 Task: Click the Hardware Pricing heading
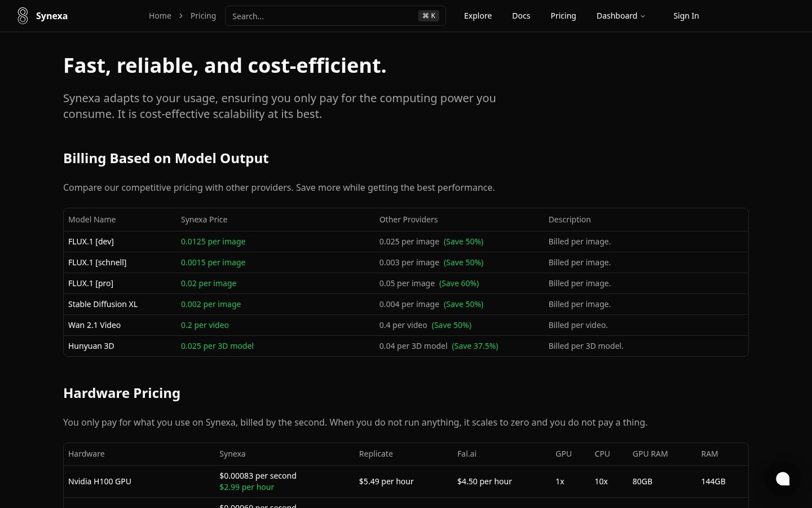(122, 393)
